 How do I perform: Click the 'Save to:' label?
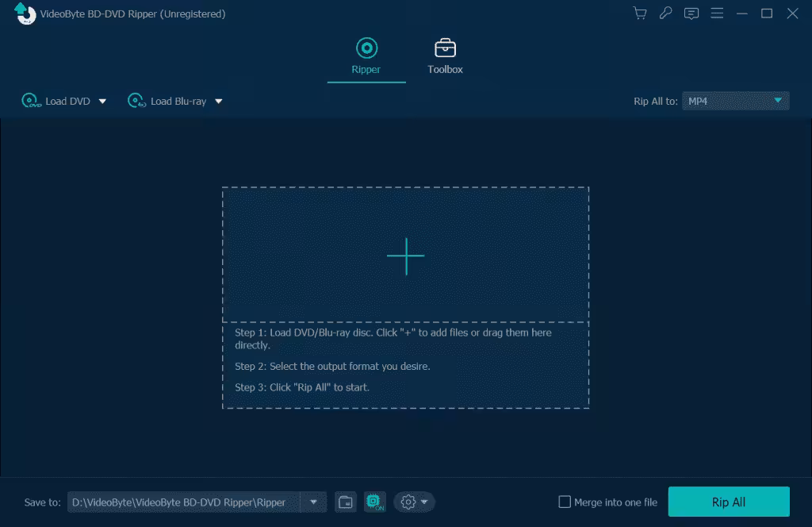pos(43,502)
